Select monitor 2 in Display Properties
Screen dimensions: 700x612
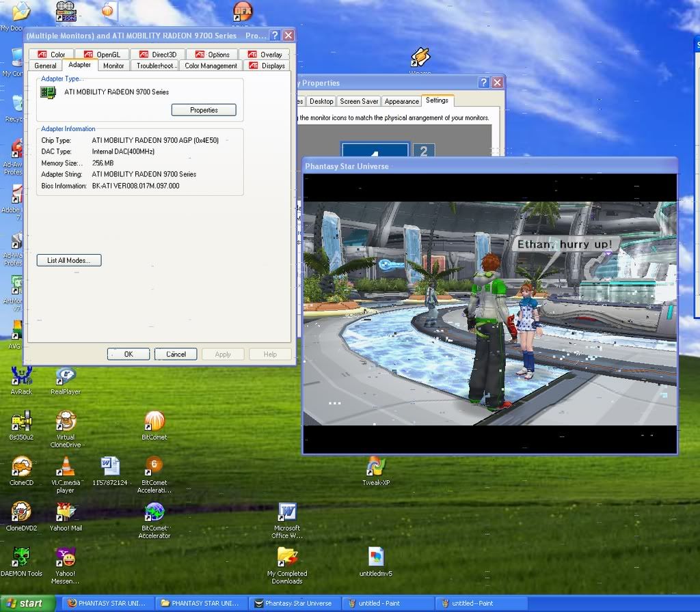point(424,150)
